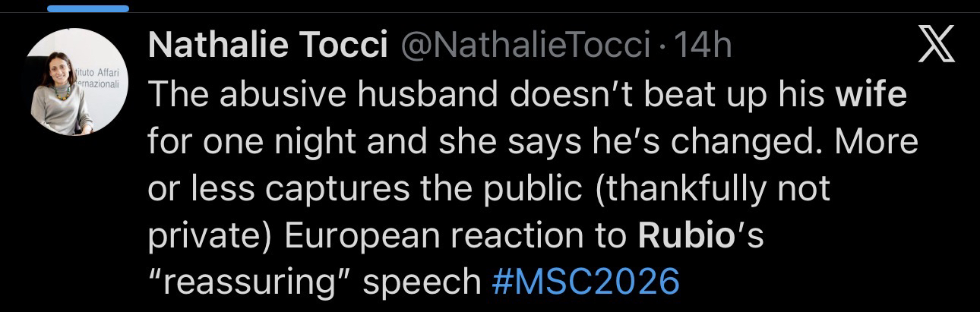Open the @NathalieTocci handle link
This screenshot has height=312, width=980.
click(525, 47)
